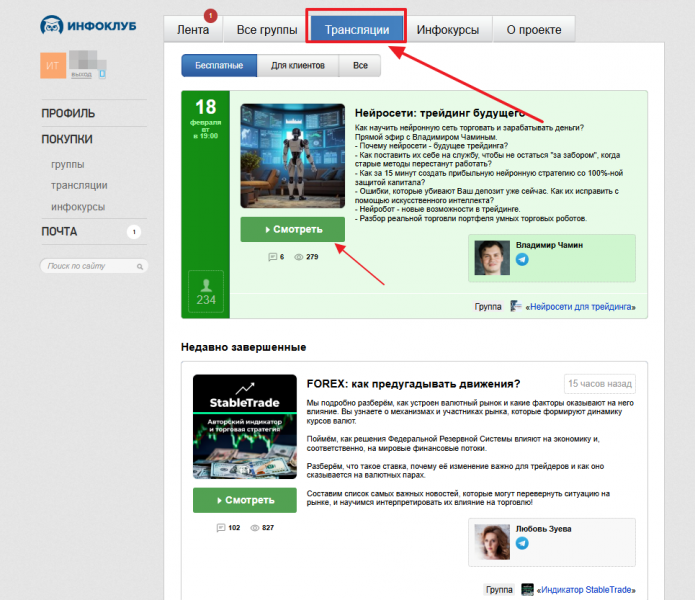Open трансляции under purchases

(79, 185)
